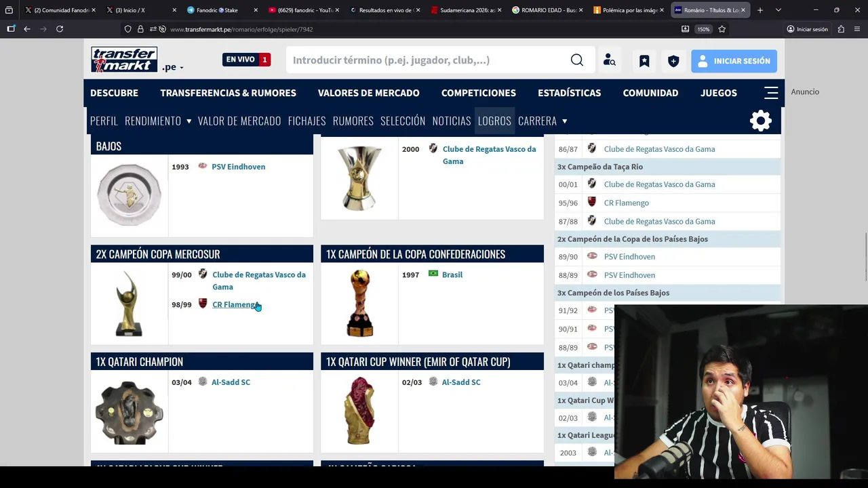
Task: Click the INICIAR SESIÓN button
Action: (734, 61)
